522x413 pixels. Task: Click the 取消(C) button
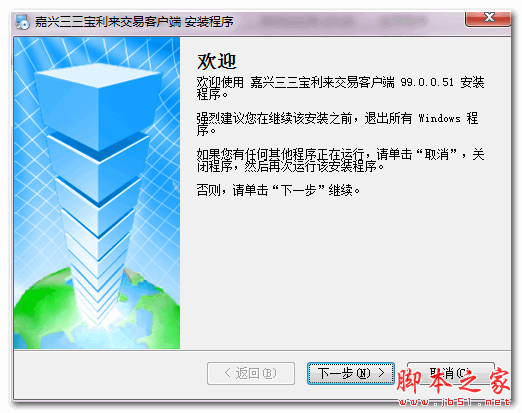pyautogui.click(x=451, y=373)
